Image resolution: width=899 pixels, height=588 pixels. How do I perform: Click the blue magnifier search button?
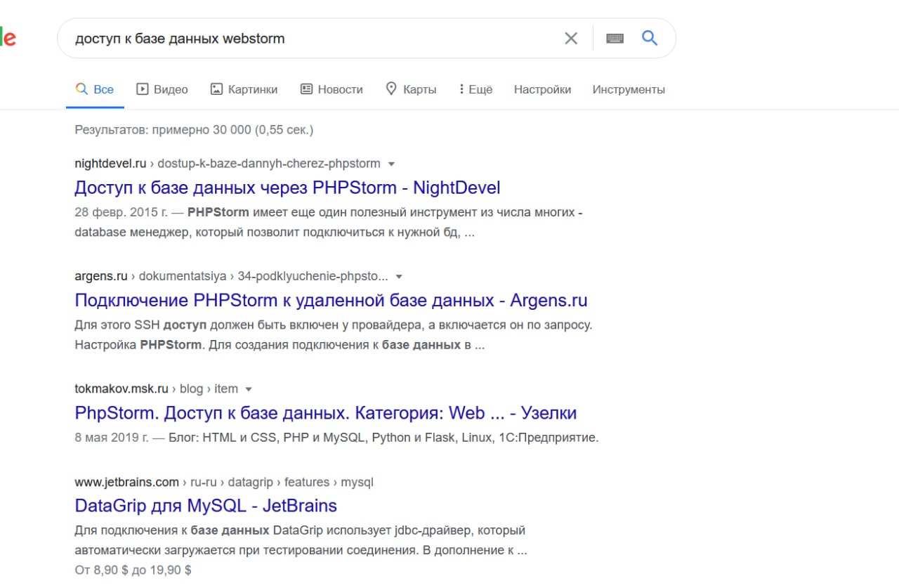pos(650,38)
